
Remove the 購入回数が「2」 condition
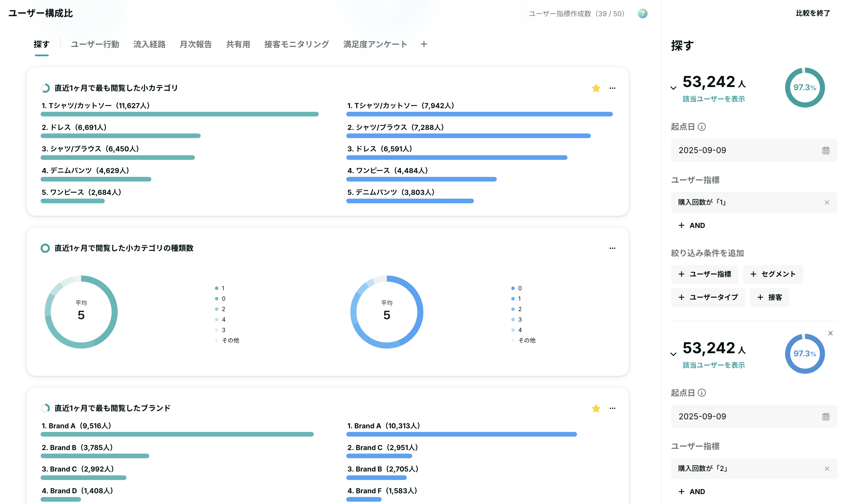827,469
